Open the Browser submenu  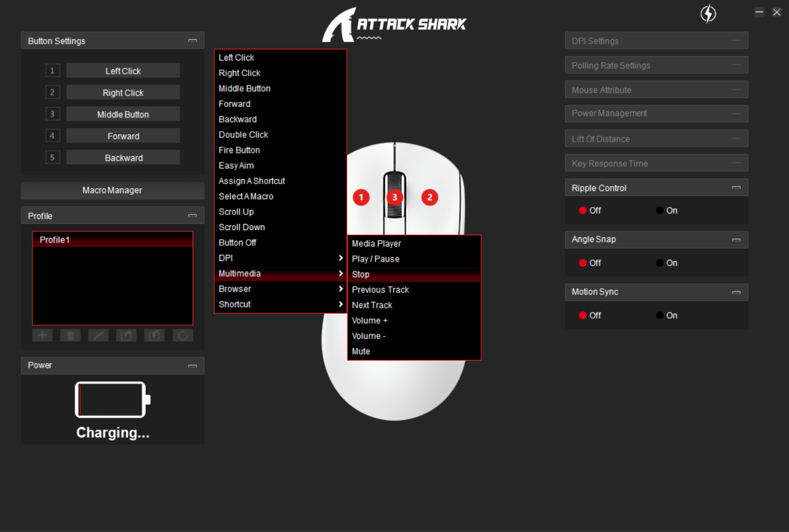281,289
